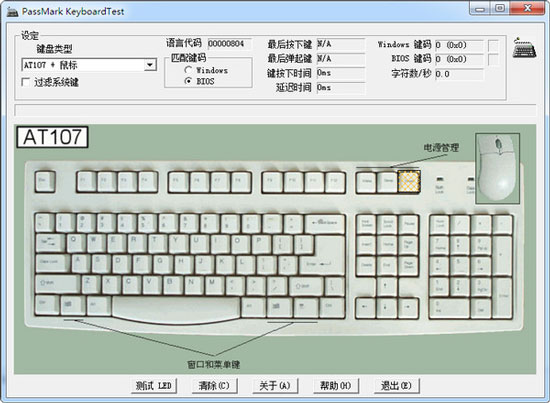Click the highlighted orange power management key
Image resolution: width=550 pixels, height=403 pixels.
tap(409, 181)
